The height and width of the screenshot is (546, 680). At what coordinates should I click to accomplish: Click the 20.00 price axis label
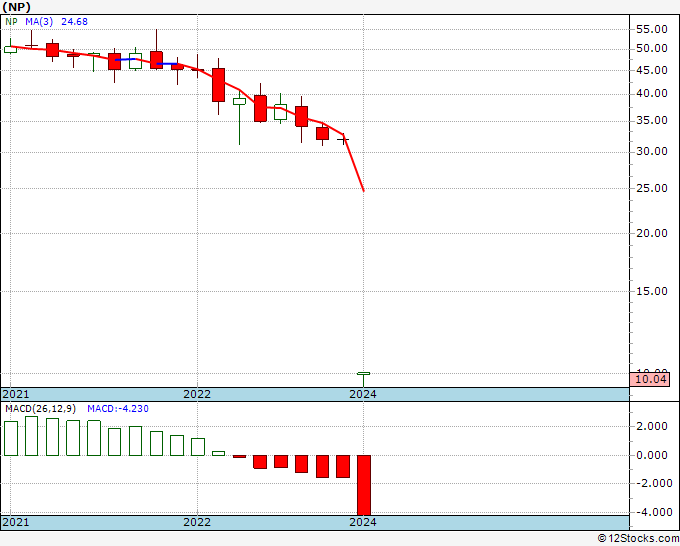[651, 233]
